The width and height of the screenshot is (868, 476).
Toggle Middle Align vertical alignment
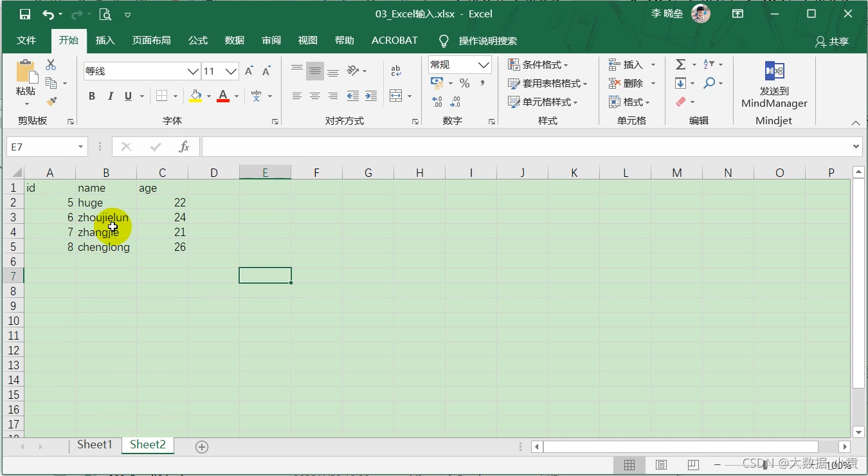point(314,71)
